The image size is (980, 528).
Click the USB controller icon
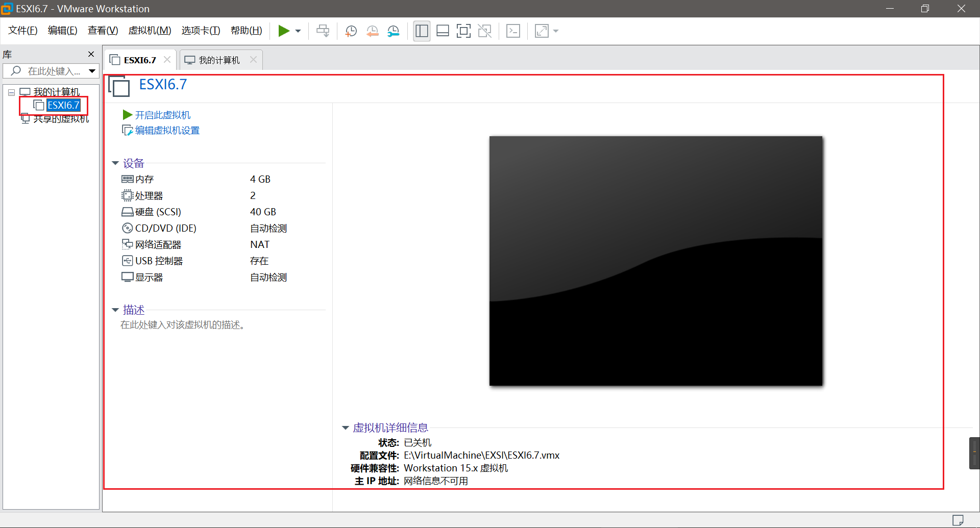127,261
